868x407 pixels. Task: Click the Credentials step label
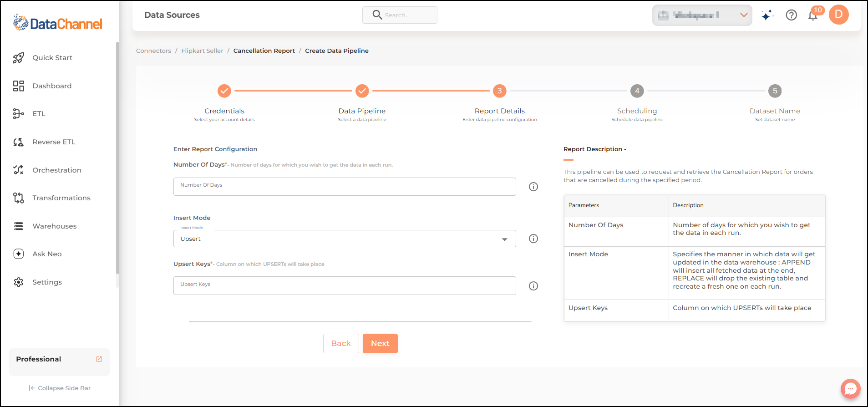224,111
